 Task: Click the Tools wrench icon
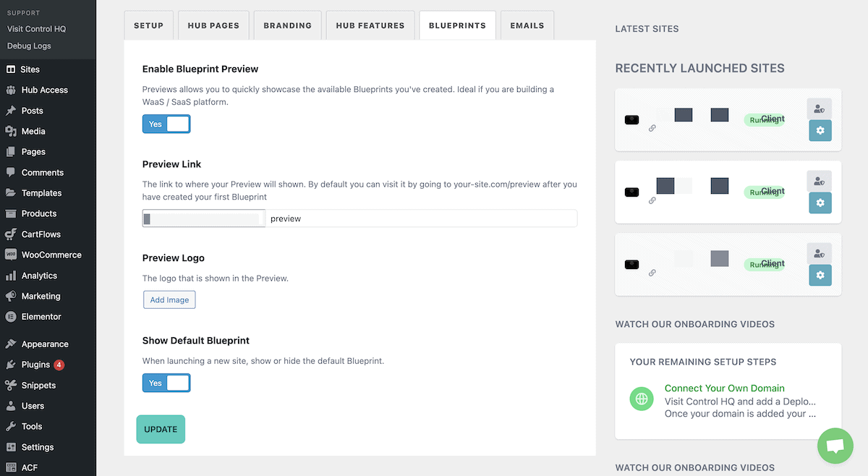pyautogui.click(x=11, y=427)
